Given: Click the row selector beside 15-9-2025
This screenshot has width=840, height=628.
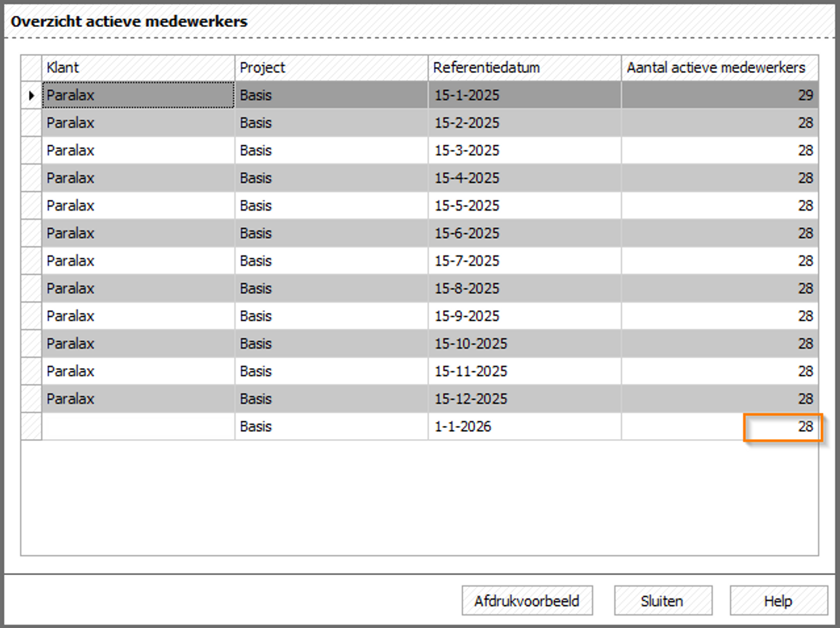Looking at the screenshot, I should (31, 316).
